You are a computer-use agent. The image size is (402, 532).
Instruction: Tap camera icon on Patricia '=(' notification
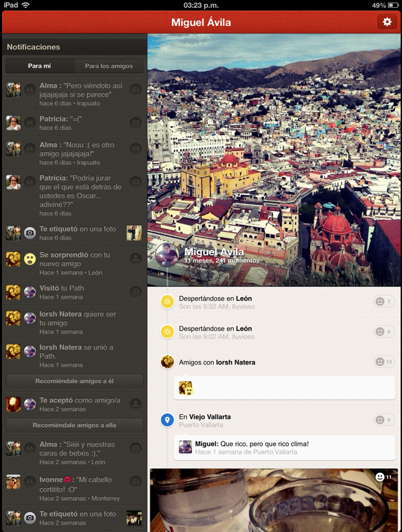(x=136, y=122)
